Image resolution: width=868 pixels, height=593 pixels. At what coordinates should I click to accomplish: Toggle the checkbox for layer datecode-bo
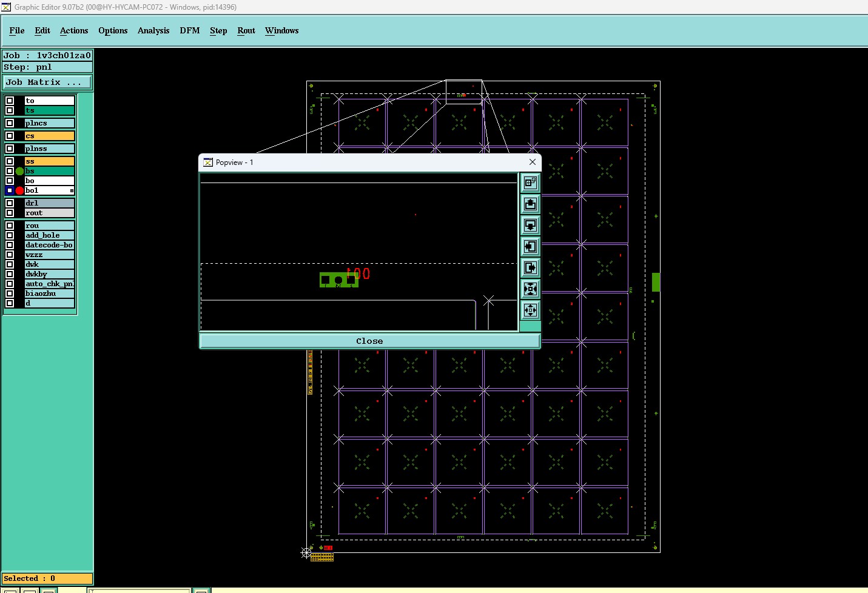tap(10, 245)
